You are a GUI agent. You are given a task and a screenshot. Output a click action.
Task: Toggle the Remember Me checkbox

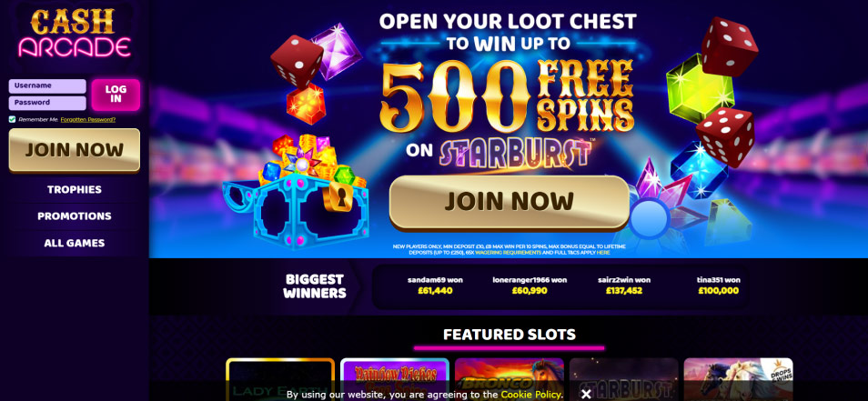[x=12, y=119]
